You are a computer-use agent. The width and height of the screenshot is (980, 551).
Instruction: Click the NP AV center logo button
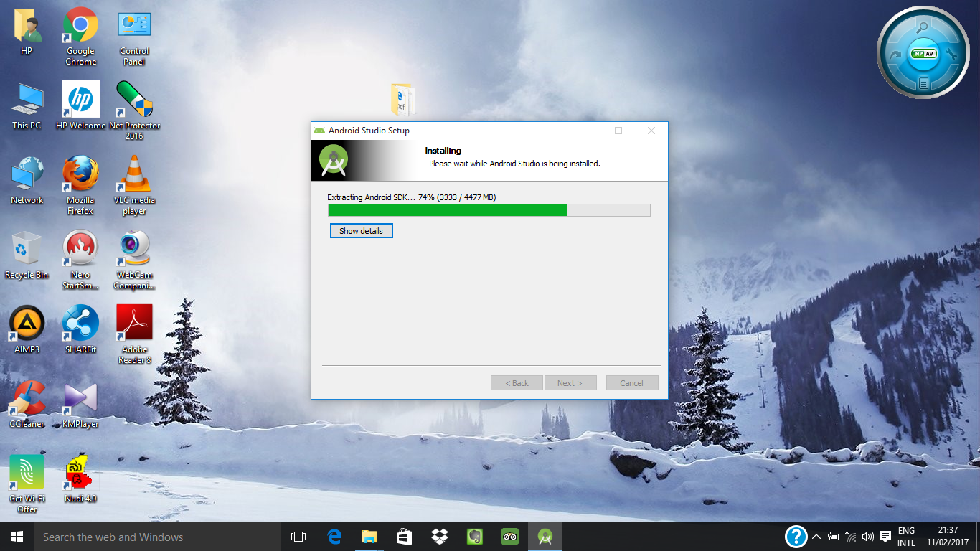(x=923, y=54)
